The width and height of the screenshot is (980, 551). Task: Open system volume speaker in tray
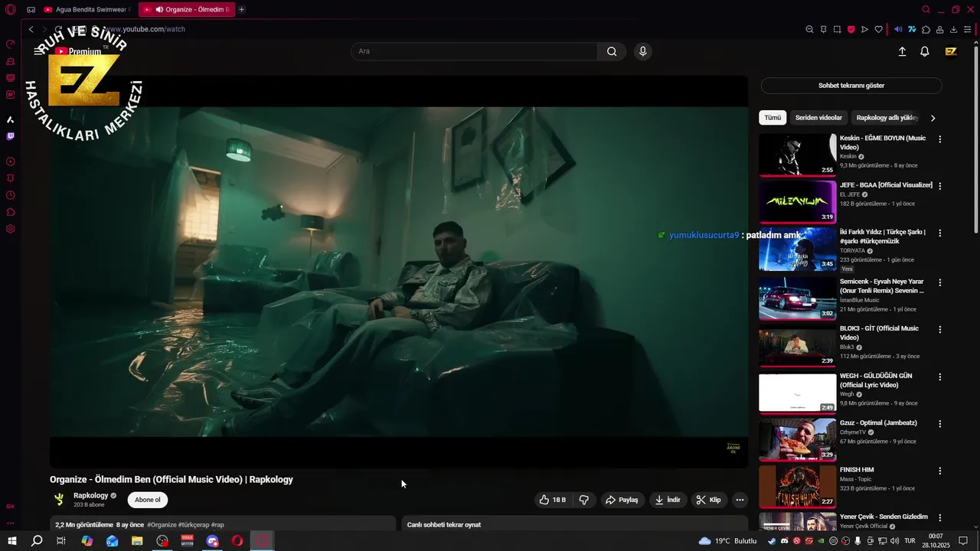(895, 541)
